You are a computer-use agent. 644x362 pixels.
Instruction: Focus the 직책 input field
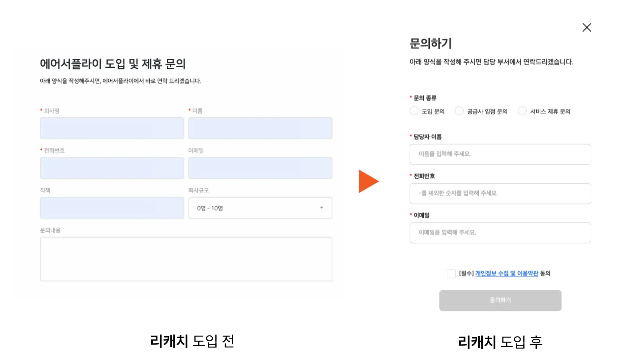pyautogui.click(x=112, y=208)
